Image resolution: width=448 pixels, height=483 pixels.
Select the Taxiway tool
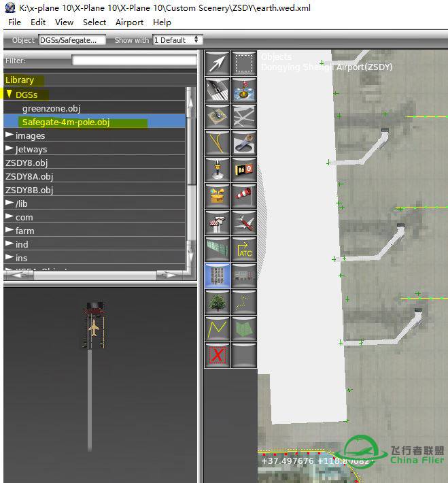click(x=244, y=116)
